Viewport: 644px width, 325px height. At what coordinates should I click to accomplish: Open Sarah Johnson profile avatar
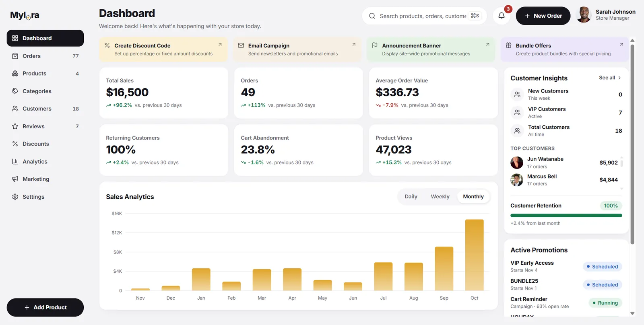coord(584,15)
